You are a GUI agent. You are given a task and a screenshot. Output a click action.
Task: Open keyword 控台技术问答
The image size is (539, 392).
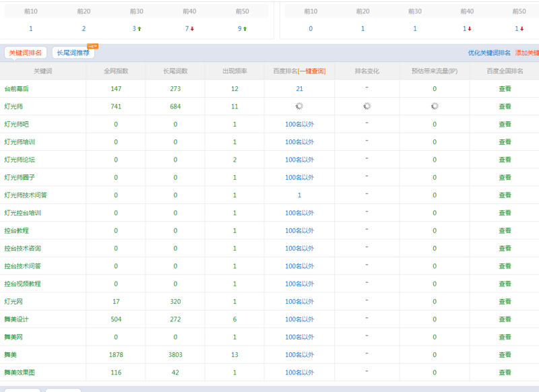(x=23, y=266)
